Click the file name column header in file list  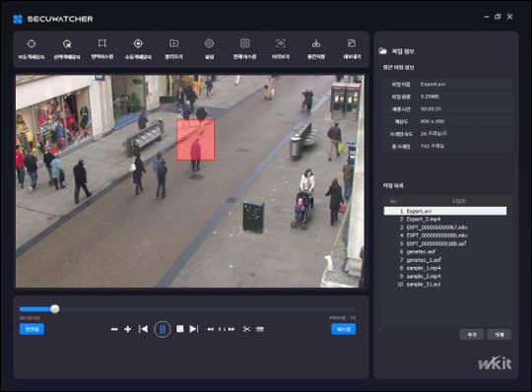(x=459, y=202)
